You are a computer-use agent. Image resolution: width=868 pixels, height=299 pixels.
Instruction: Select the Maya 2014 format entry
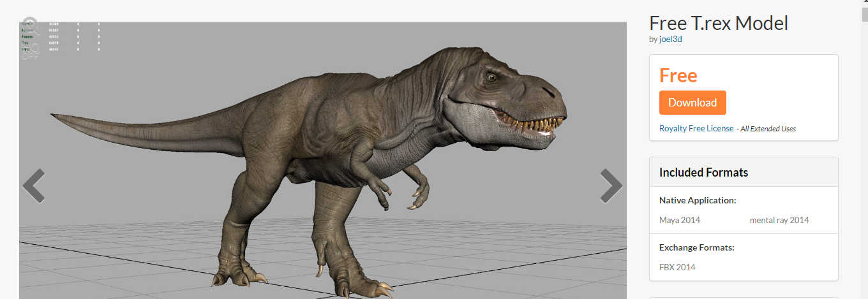(x=679, y=220)
